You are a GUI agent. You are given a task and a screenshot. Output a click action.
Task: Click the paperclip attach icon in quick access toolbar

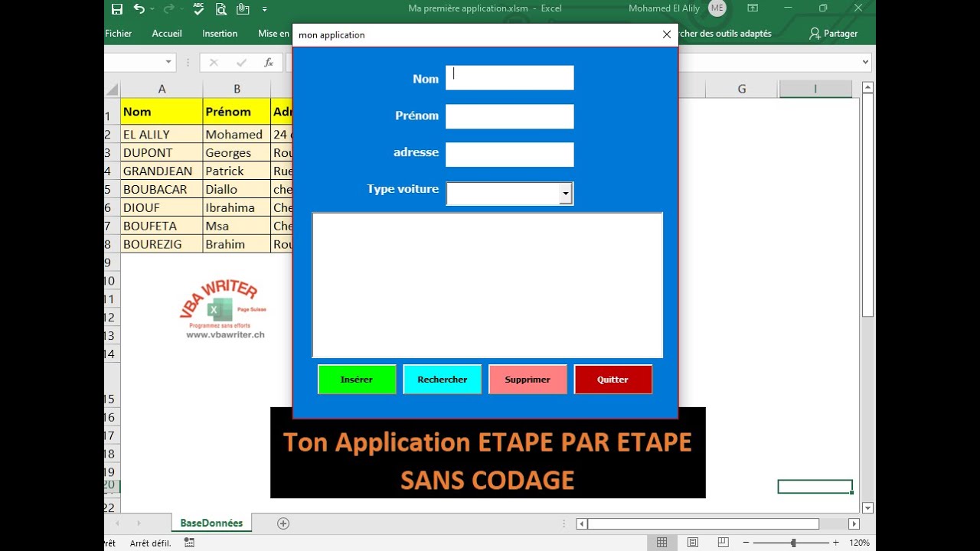click(243, 9)
